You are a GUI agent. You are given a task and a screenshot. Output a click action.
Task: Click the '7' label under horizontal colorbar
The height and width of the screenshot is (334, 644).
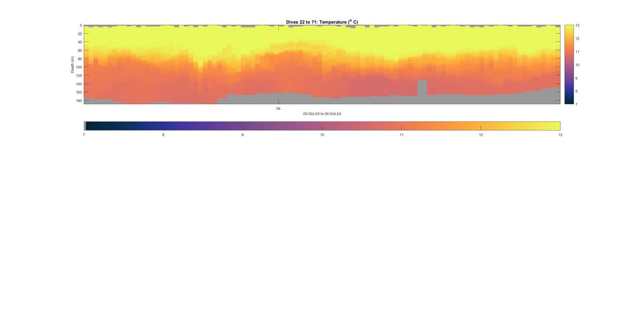(84, 135)
